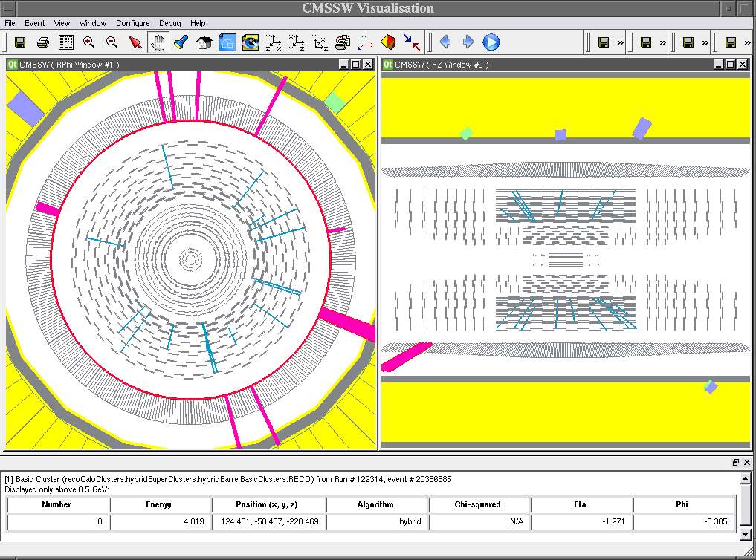Toggle the red-green-blue coordinate axes icon
Screen dimensions: 756x560
(366, 42)
